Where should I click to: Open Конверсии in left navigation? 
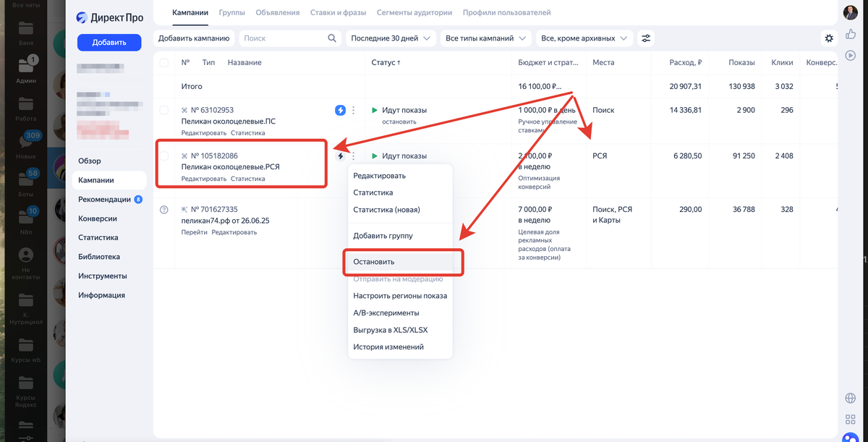click(x=98, y=218)
